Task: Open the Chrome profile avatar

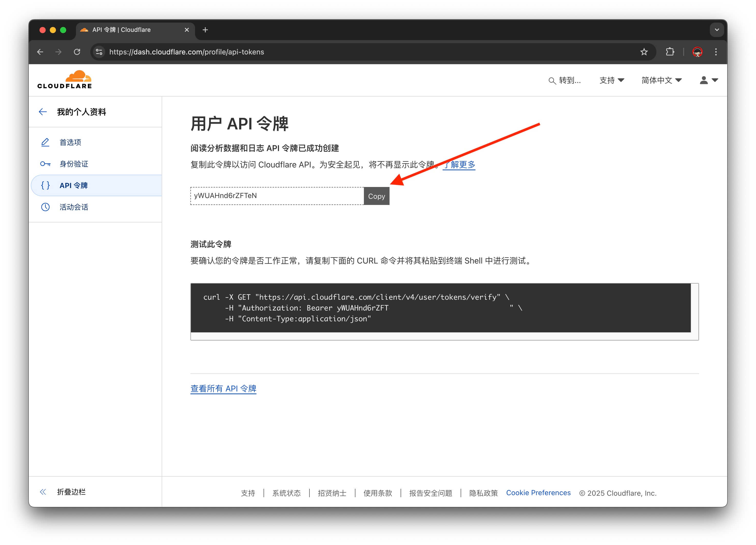Action: click(x=697, y=52)
